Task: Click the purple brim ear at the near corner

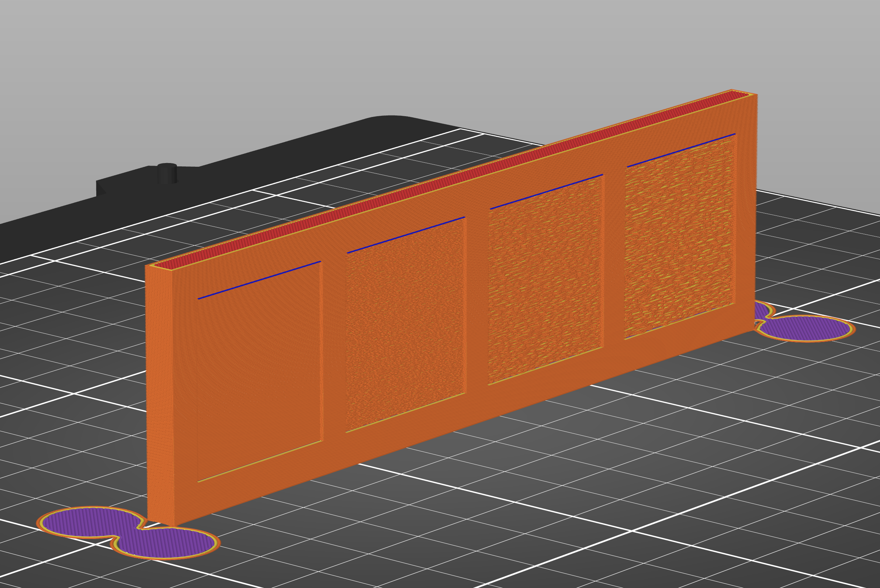Action: tap(128, 533)
